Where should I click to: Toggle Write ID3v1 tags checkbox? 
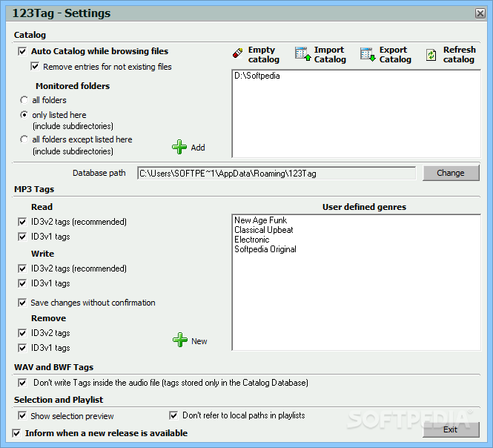click(x=22, y=283)
